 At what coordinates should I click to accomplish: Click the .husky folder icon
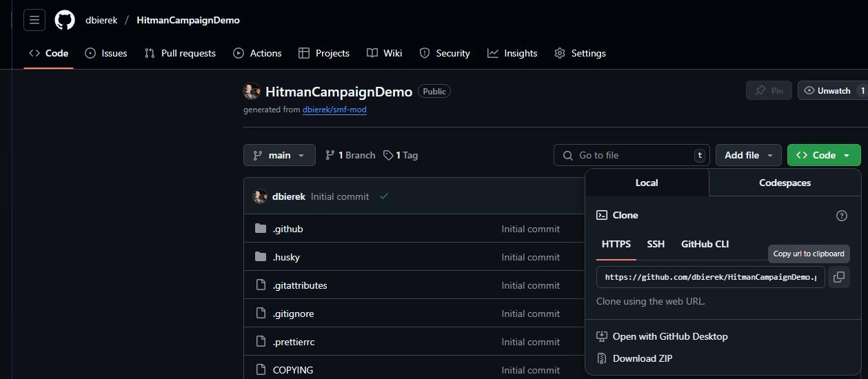tap(261, 256)
